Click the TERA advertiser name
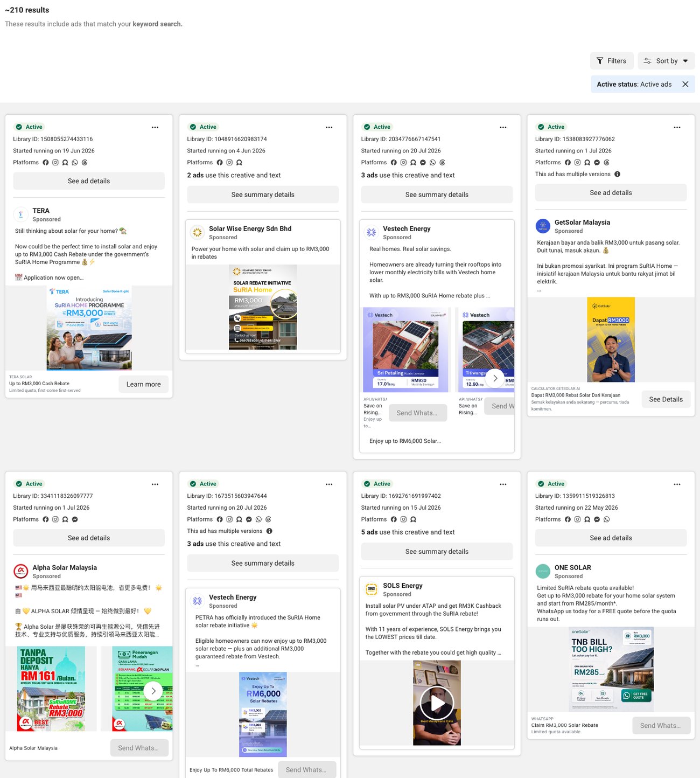This screenshot has width=700, height=778. click(x=41, y=211)
